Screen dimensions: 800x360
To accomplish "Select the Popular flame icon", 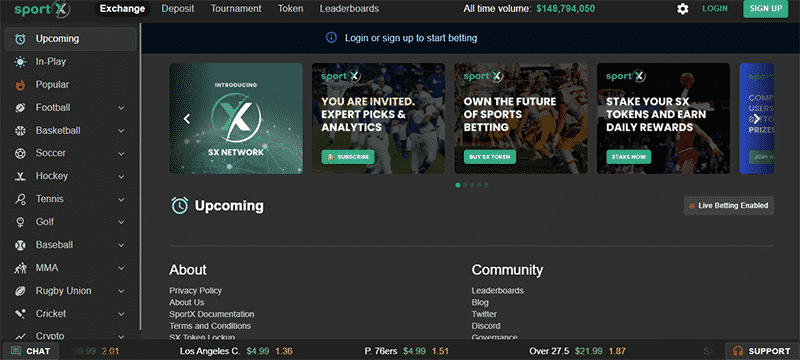I will [20, 85].
